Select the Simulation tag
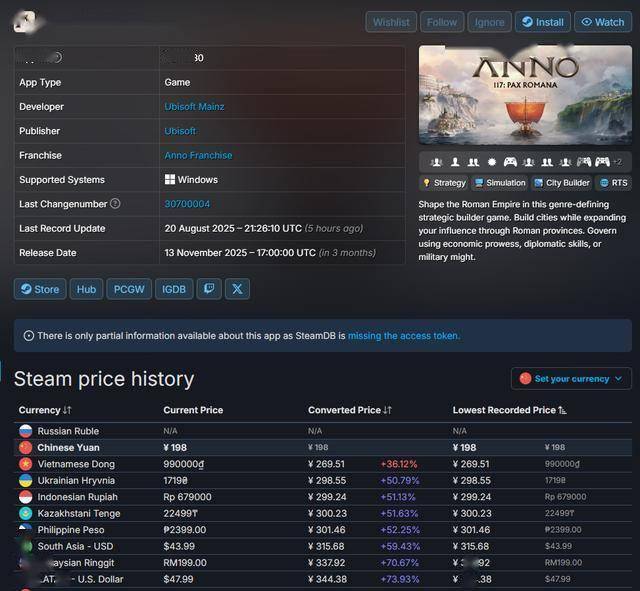 (x=500, y=183)
